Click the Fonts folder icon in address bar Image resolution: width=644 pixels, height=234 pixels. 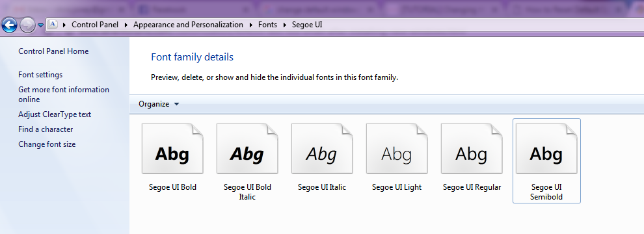(x=53, y=25)
